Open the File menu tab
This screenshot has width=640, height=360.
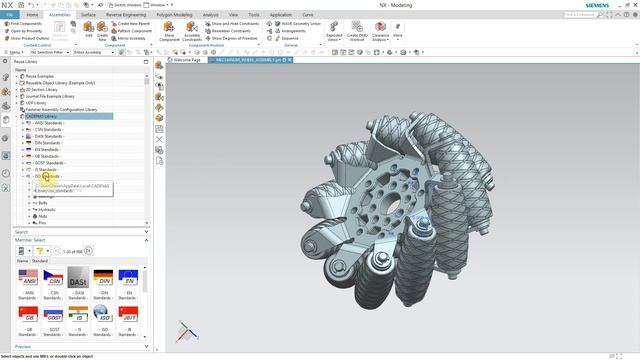coord(10,15)
